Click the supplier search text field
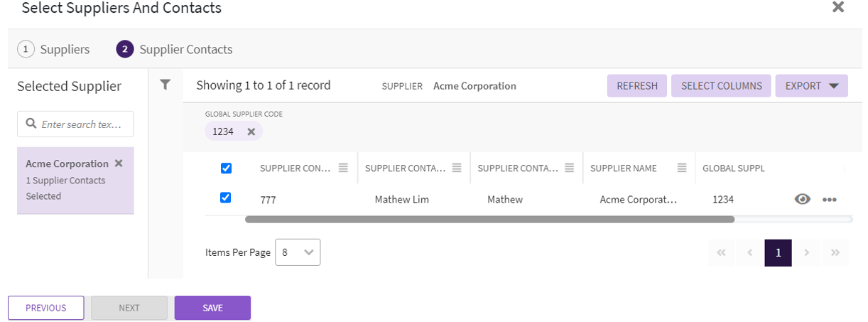 click(75, 124)
